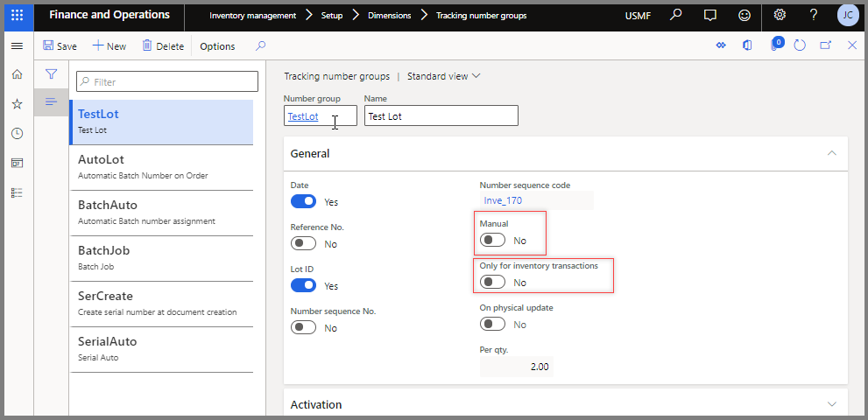Toggle the Lot ID switch
Image resolution: width=868 pixels, height=420 pixels.
pyautogui.click(x=303, y=285)
